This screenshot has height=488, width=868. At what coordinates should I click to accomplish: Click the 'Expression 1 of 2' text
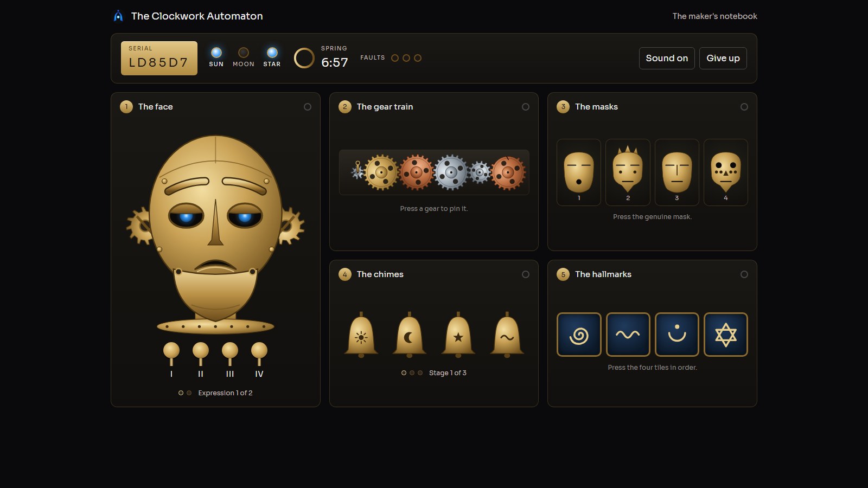[x=225, y=393]
